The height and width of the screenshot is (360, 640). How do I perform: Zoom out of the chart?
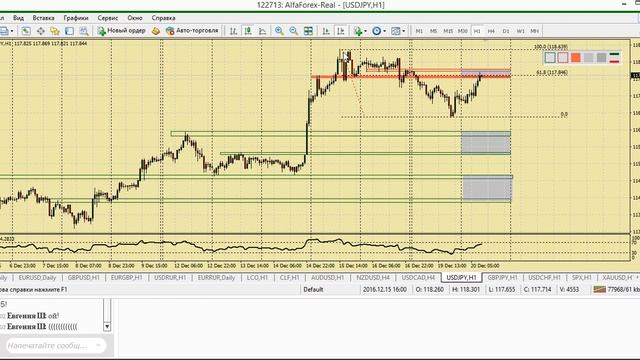293,31
